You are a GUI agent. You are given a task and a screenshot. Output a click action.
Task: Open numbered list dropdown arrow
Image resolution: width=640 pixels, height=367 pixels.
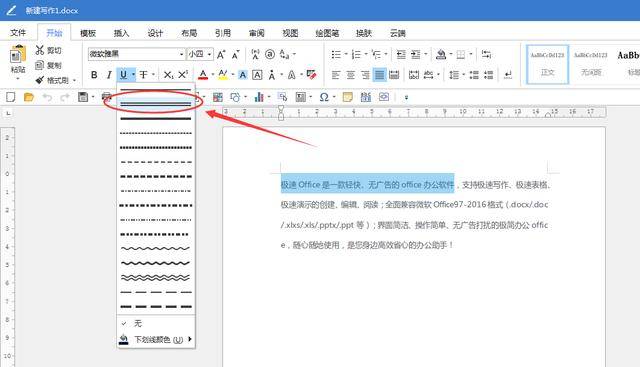tap(366, 54)
